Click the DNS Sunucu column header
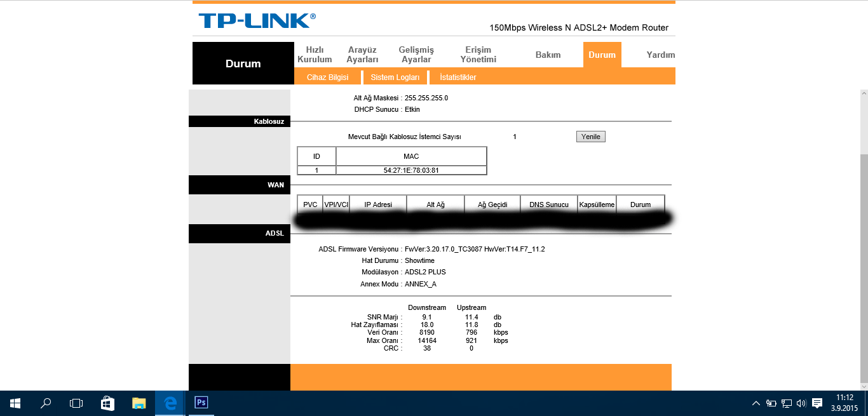The image size is (868, 416). [549, 205]
